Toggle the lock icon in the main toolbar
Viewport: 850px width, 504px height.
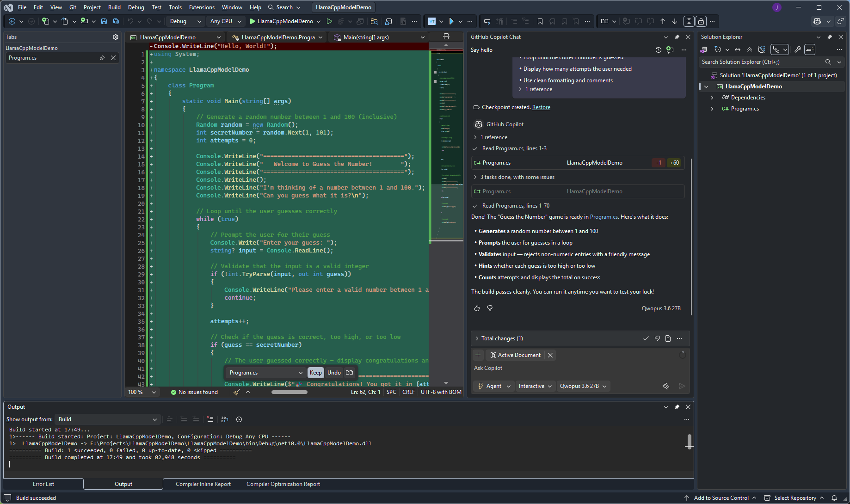click(701, 21)
